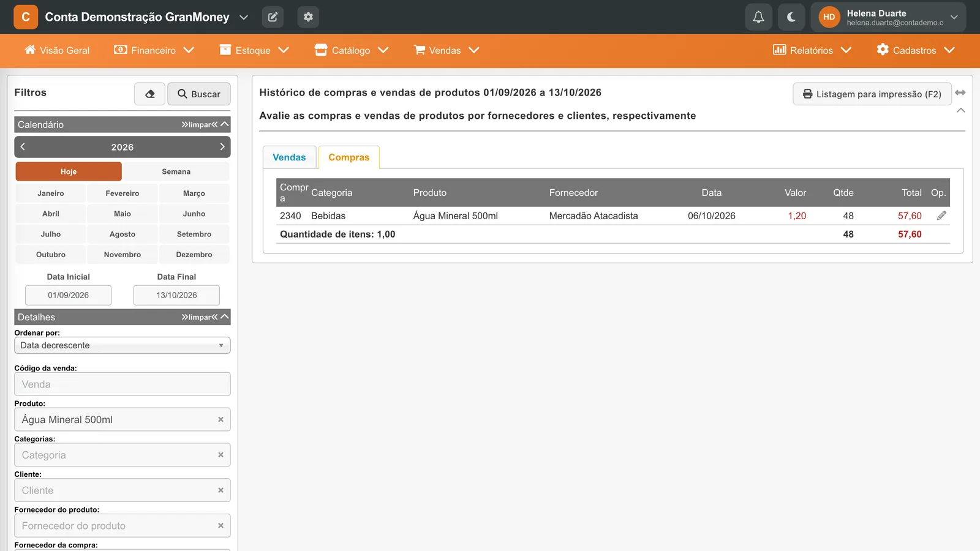This screenshot has height=551, width=980.
Task: Expand the Vendas menu in navbar
Action: (x=446, y=50)
